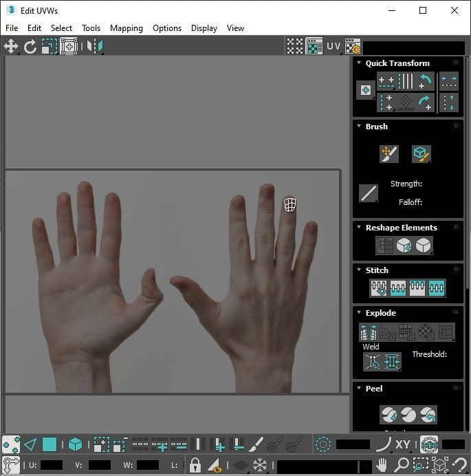Collapse the Reshape Elements rollout

(359, 227)
